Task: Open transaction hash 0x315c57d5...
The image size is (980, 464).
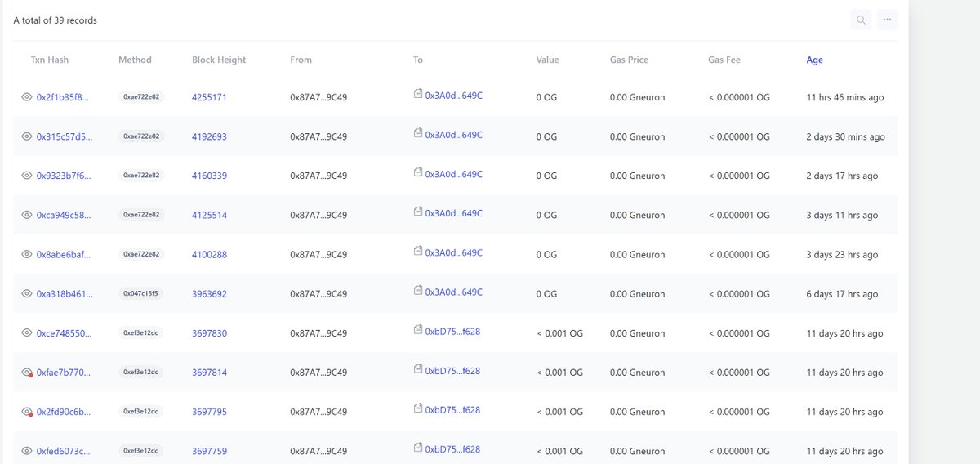Action: (64, 136)
